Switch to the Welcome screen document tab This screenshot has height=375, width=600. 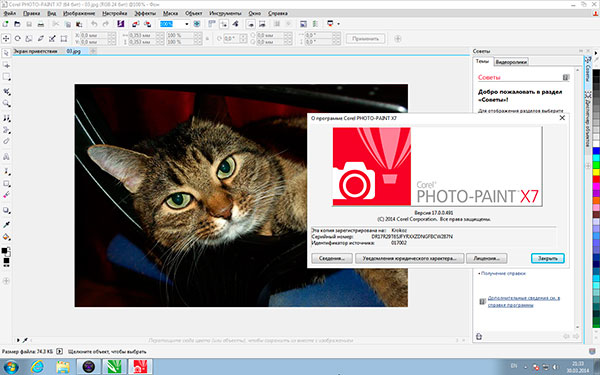36,51
